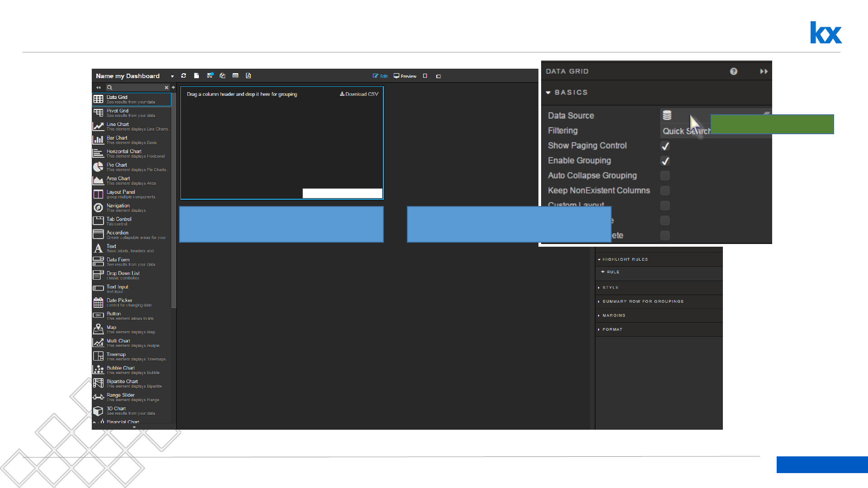The width and height of the screenshot is (868, 488).
Task: Click the Data Source database icon
Action: (667, 116)
